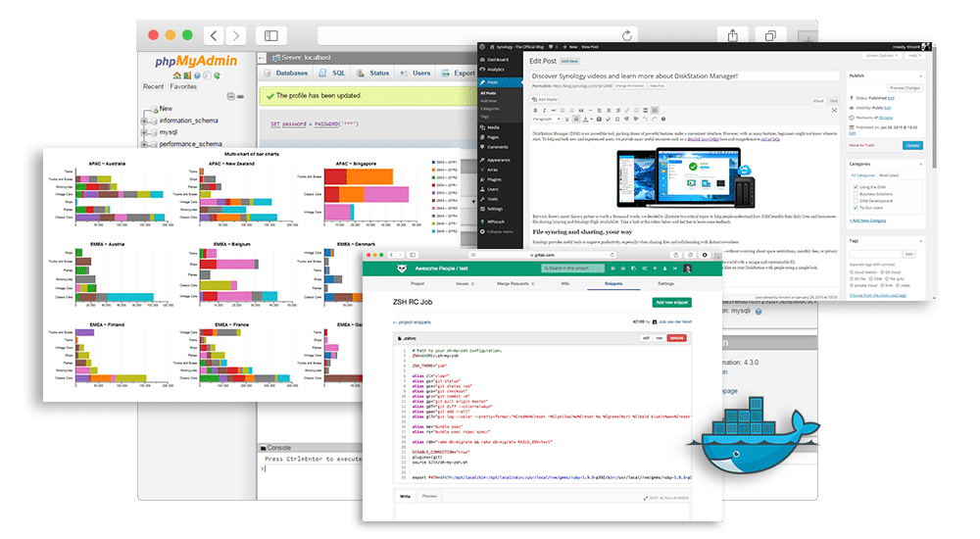
Task: Uncheck 'Using the DSM' category in WordPress
Action: pyautogui.click(x=856, y=187)
